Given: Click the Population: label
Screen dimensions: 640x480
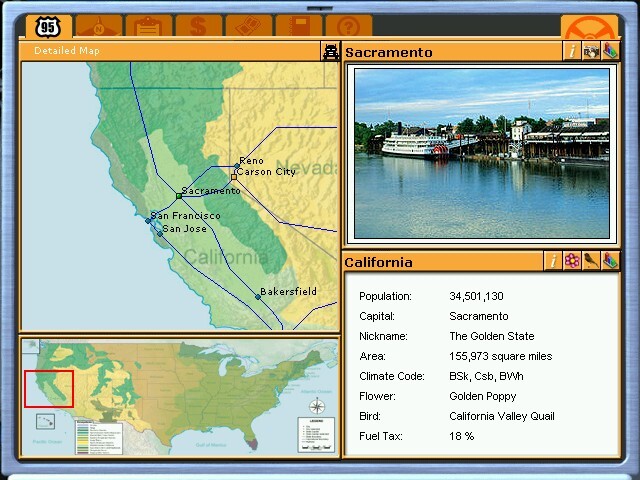Looking at the screenshot, I should (x=385, y=296).
